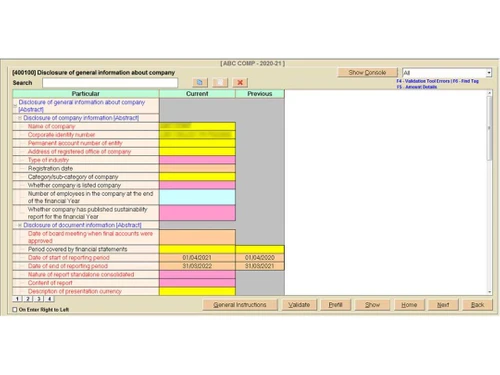Click the 'Particular' column header
This screenshot has height=375, width=500.
click(86, 94)
